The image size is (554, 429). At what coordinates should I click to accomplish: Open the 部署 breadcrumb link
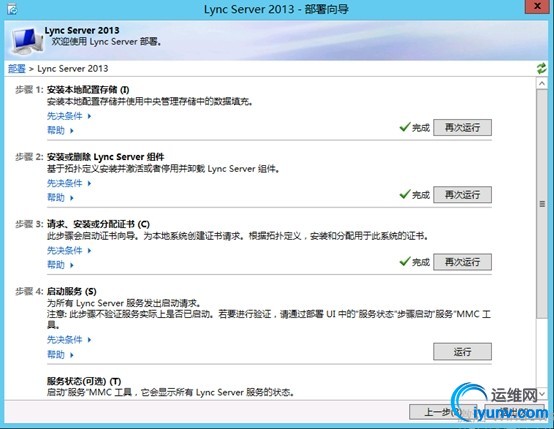point(17,69)
